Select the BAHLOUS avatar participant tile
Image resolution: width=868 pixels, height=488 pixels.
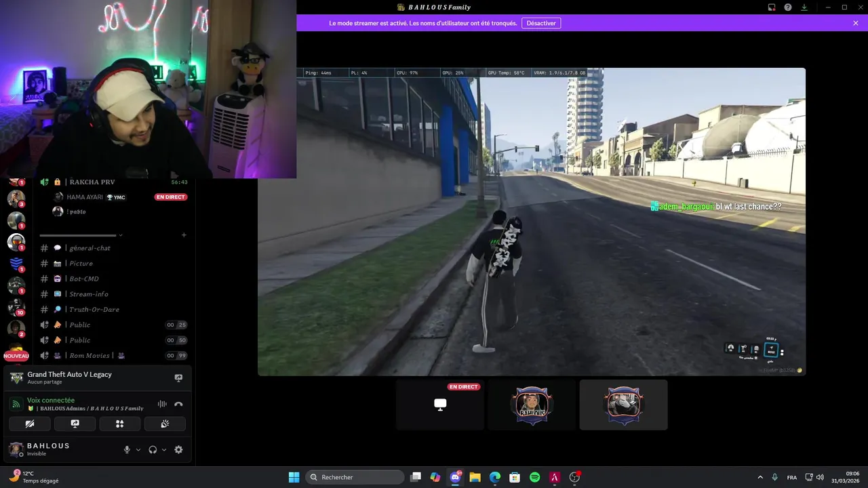click(532, 405)
